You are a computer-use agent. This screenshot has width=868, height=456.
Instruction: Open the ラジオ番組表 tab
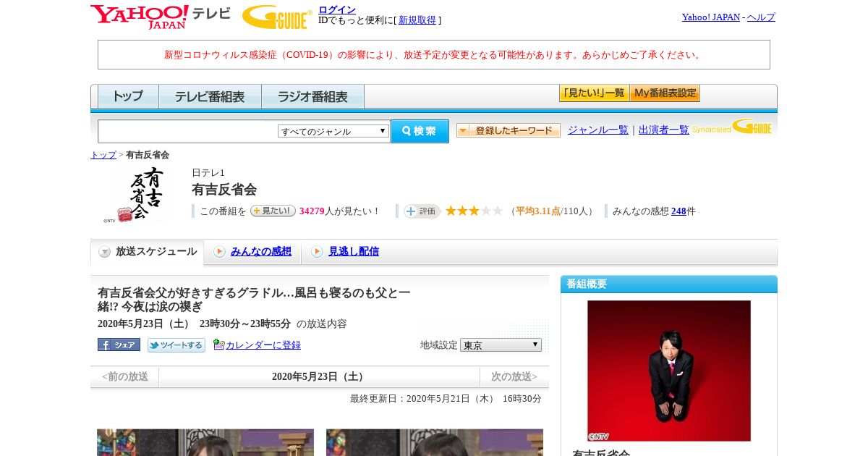pyautogui.click(x=313, y=96)
